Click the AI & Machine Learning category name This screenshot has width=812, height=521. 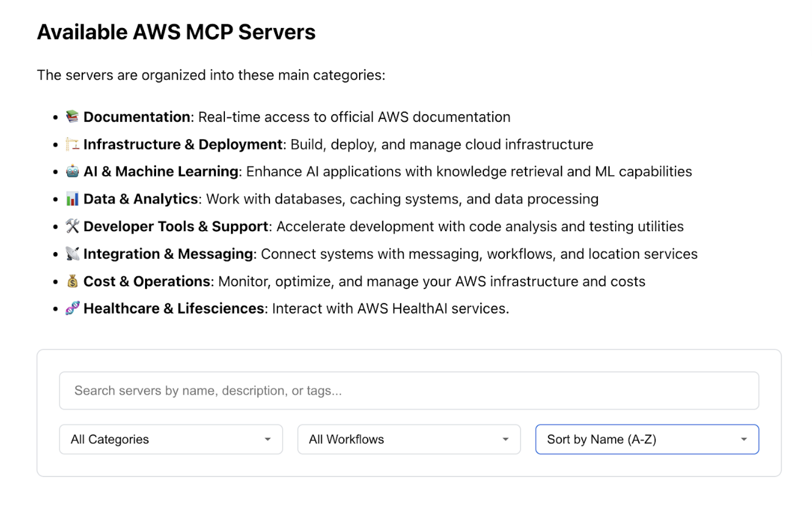coord(161,172)
